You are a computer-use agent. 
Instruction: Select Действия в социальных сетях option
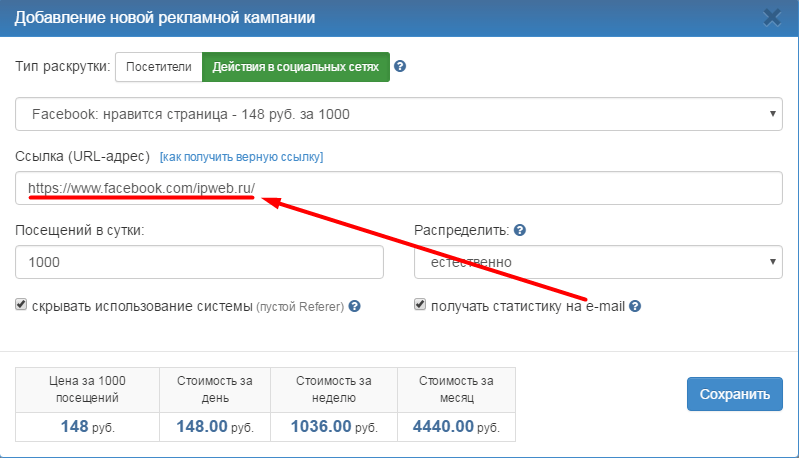pyautogui.click(x=296, y=67)
